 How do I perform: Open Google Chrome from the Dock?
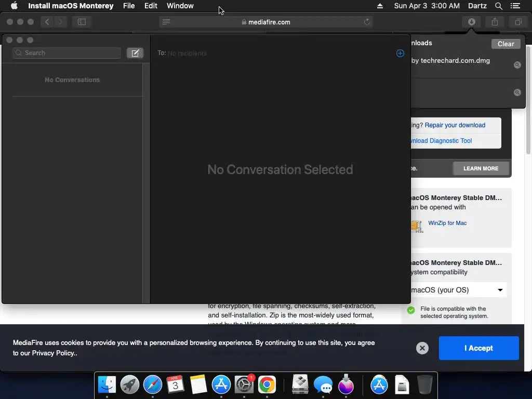click(267, 384)
